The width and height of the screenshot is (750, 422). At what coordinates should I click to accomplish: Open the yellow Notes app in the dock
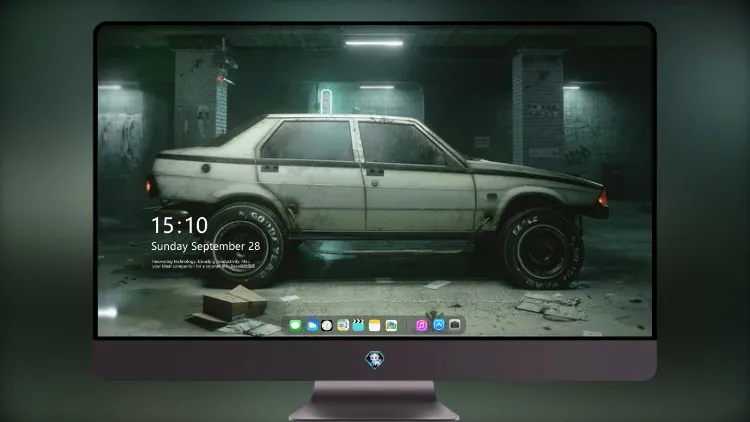point(375,326)
